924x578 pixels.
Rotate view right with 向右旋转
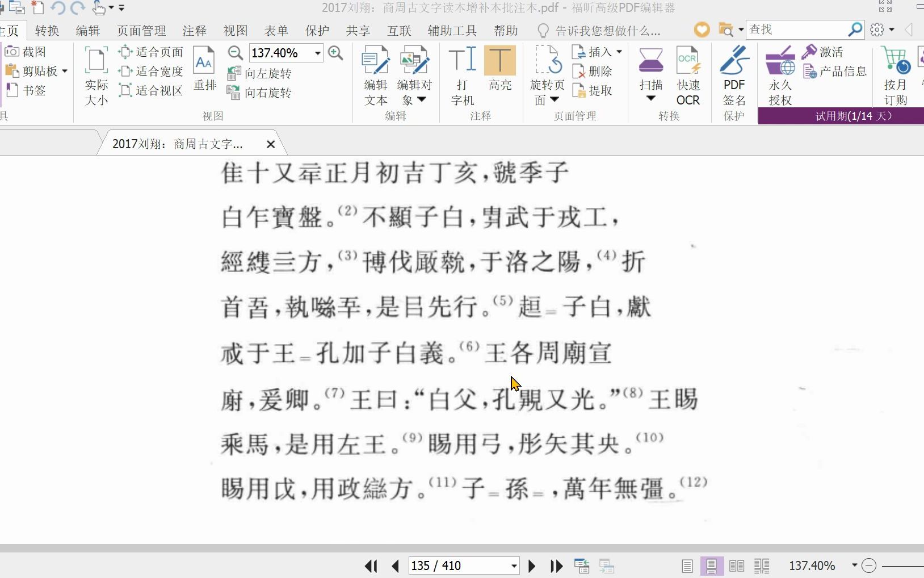(x=259, y=93)
